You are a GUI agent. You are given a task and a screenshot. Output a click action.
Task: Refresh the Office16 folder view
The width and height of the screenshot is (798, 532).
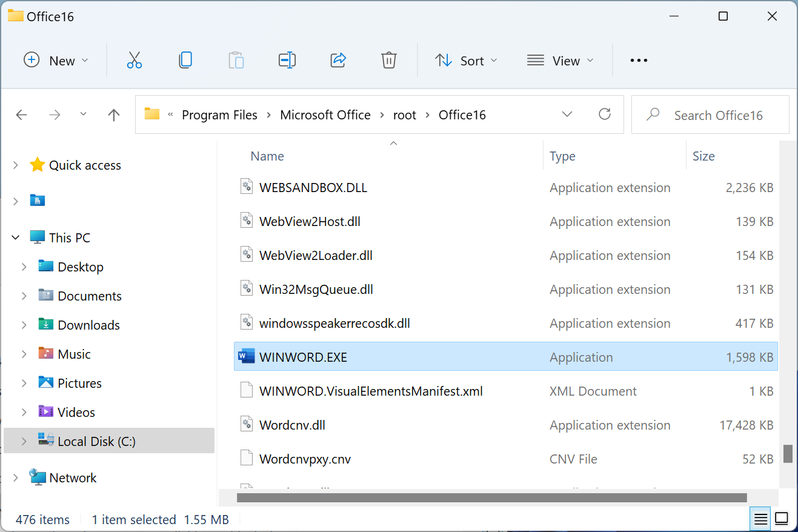pyautogui.click(x=604, y=114)
